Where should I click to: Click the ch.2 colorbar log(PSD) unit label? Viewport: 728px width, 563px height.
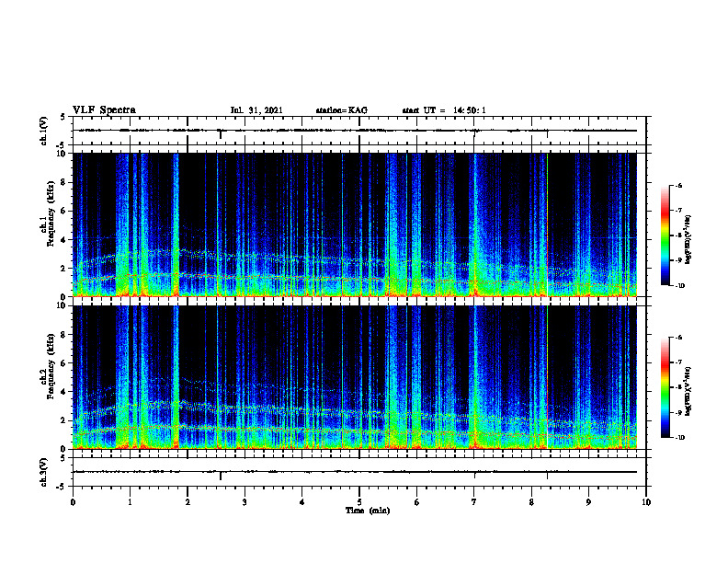pyautogui.click(x=688, y=391)
